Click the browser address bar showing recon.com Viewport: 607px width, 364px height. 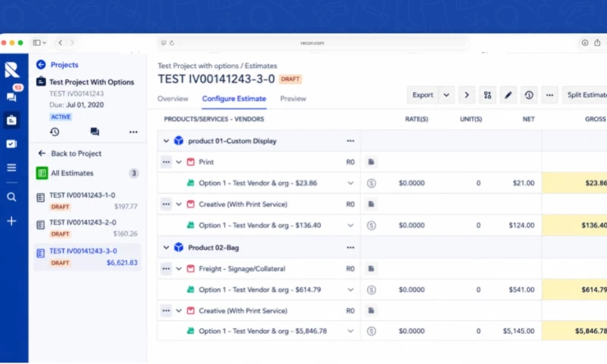[x=313, y=42]
